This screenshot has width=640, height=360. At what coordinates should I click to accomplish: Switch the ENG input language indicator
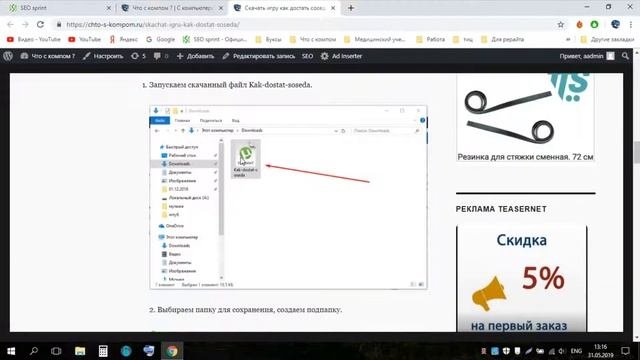pyautogui.click(x=576, y=351)
